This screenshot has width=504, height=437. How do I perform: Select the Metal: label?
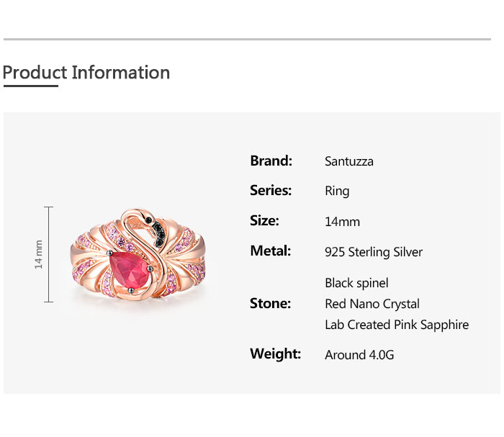[x=270, y=251]
